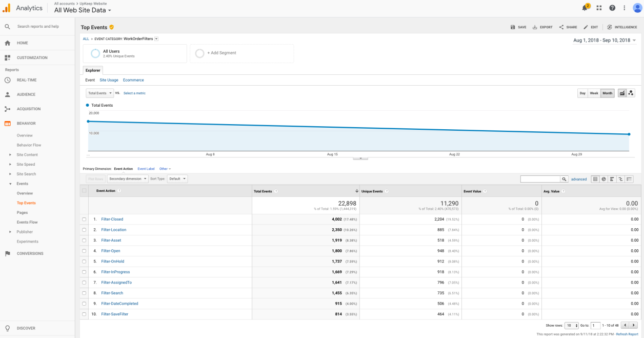Open the date range picker
This screenshot has height=338, width=644.
(605, 41)
